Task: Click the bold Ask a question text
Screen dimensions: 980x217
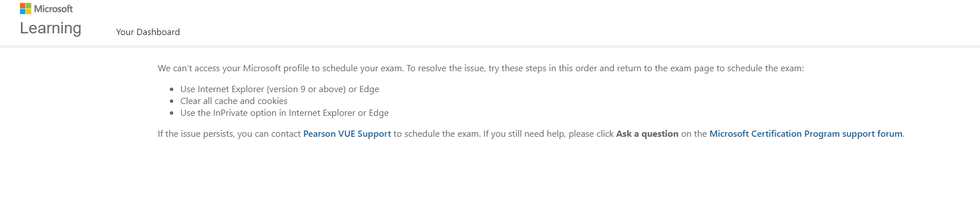Action: (647, 134)
